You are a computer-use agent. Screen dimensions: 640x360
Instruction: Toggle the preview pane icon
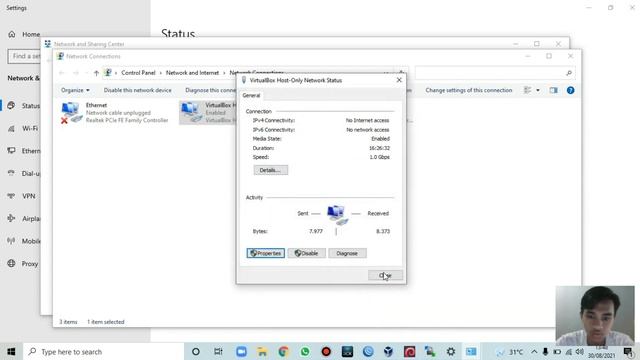click(553, 90)
